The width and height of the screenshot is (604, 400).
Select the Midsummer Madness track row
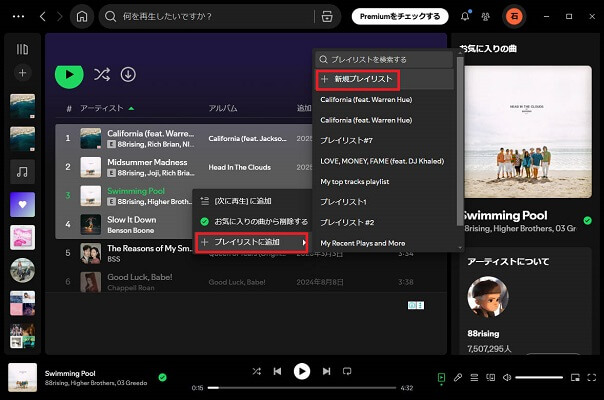(x=184, y=167)
